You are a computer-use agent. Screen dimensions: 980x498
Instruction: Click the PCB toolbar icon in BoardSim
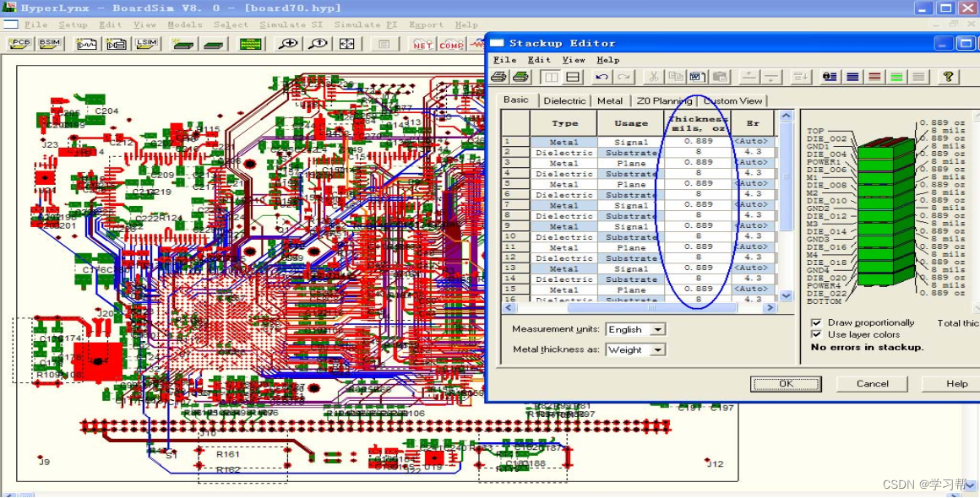[20, 44]
